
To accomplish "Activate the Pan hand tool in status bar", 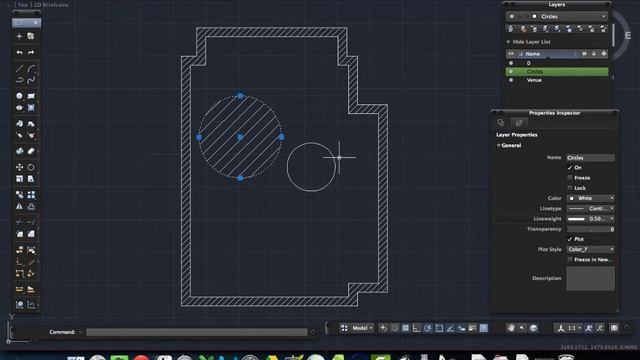I will click(511, 328).
